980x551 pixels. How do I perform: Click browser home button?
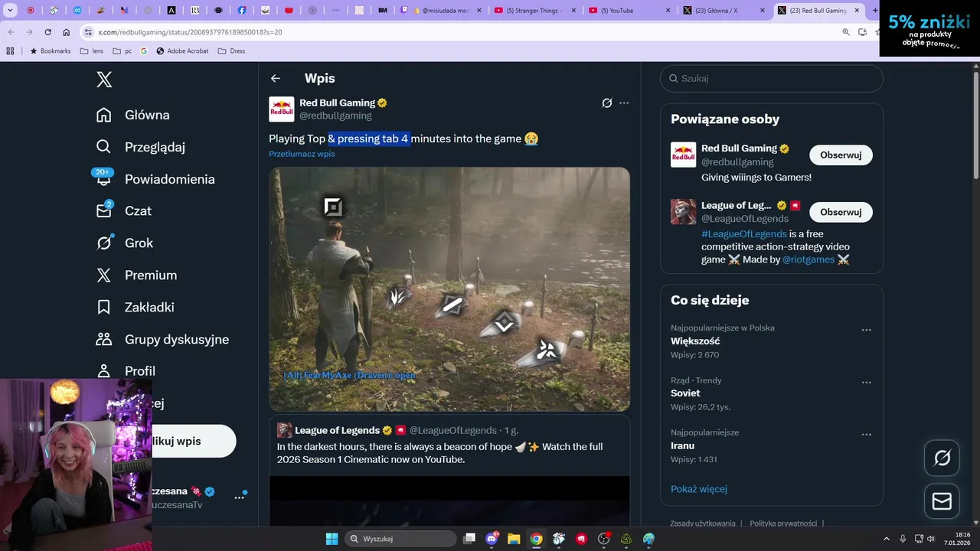coord(67,32)
